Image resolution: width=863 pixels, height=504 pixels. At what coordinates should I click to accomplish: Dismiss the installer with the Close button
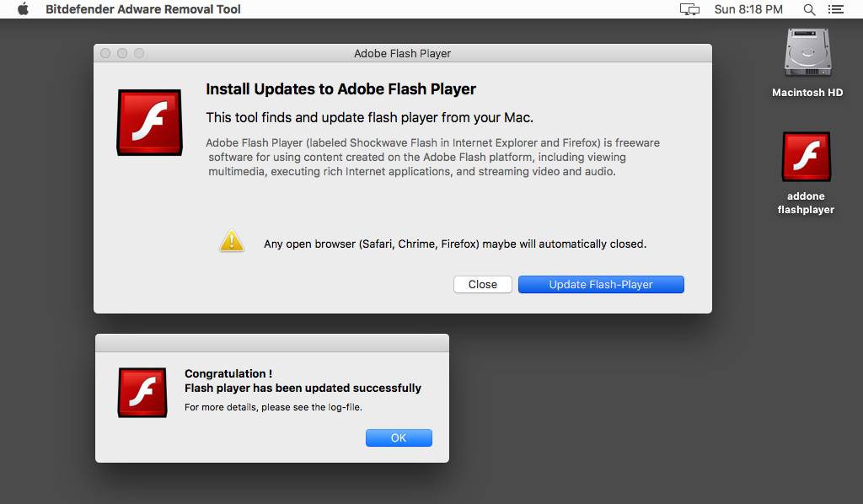482,284
